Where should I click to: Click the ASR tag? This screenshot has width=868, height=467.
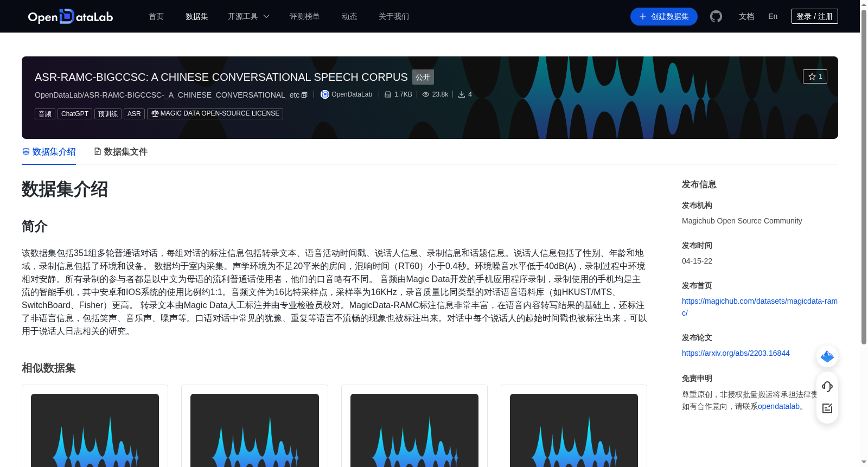pos(134,114)
